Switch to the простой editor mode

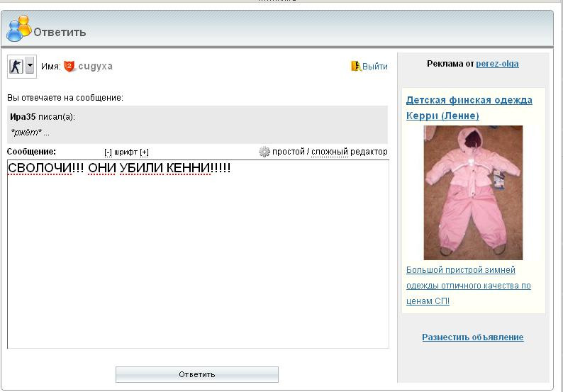click(x=288, y=152)
